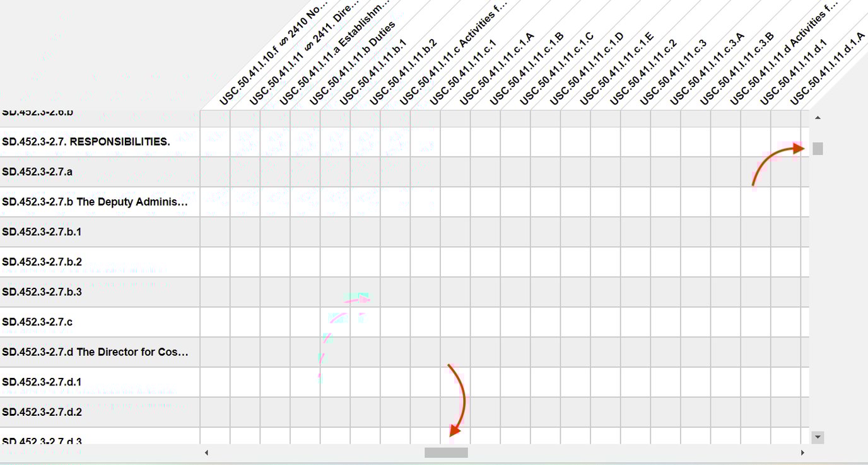Click the cell intersecting SD.452.3-2.7.b.2 and USC.50.41.I.11.b.2
Screen dimensions: 868x465
[x=365, y=262]
